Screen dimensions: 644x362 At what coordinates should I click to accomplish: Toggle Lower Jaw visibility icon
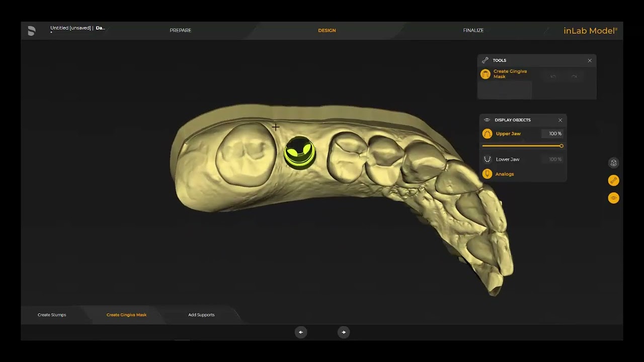pyautogui.click(x=487, y=159)
